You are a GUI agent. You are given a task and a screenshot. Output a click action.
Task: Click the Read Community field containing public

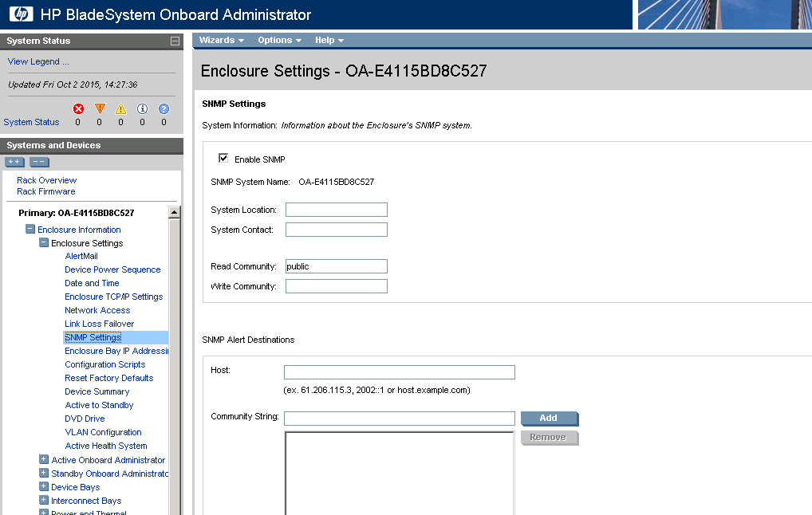(x=337, y=266)
